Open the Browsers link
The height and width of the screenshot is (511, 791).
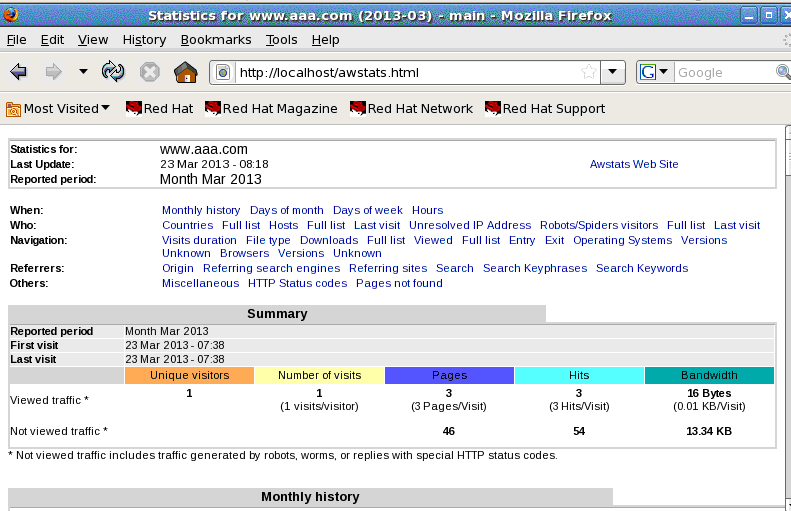244,253
